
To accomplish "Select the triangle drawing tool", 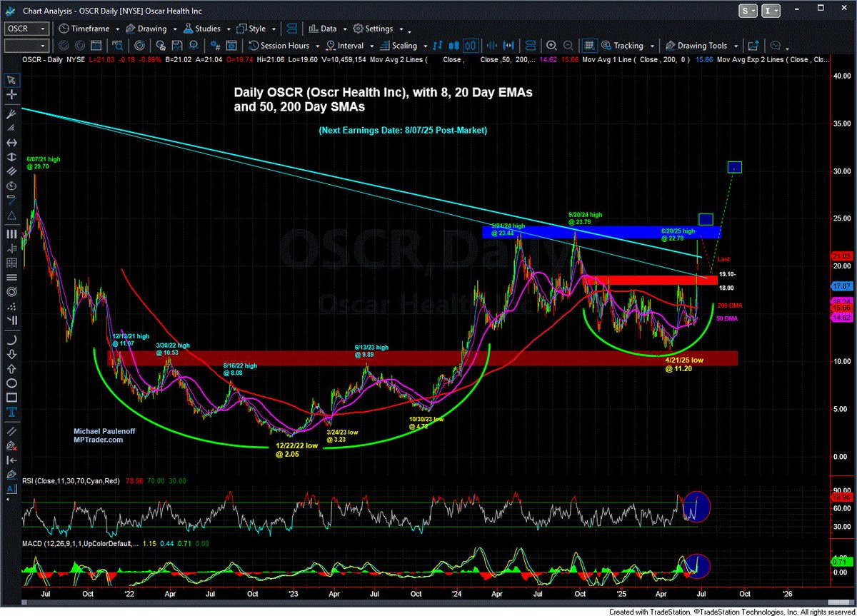I will pos(11,216).
